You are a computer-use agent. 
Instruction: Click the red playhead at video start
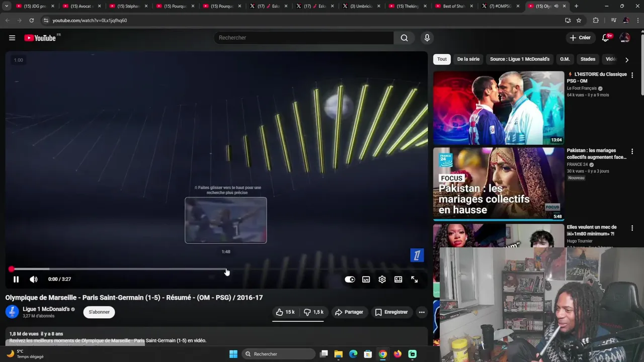tap(11, 269)
